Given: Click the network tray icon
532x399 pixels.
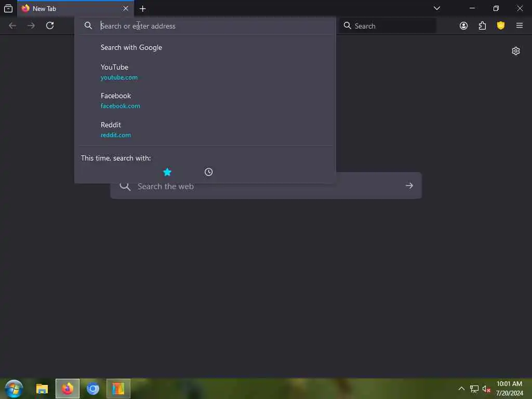Looking at the screenshot, I should (474, 389).
